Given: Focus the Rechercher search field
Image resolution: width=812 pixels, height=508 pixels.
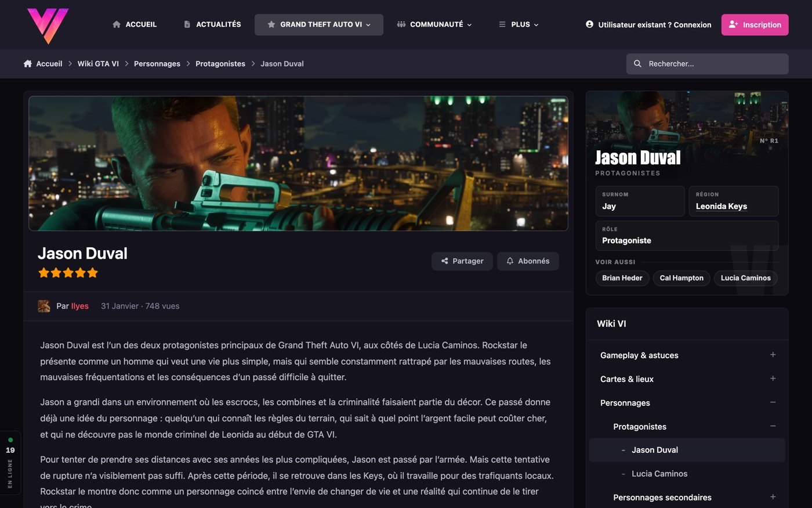Looking at the screenshot, I should click(707, 64).
